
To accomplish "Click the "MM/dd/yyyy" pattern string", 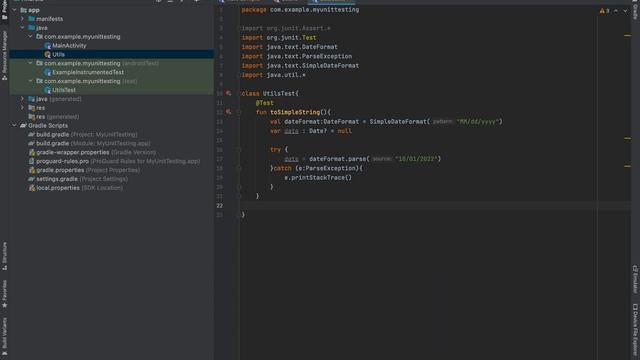I will 478,122.
